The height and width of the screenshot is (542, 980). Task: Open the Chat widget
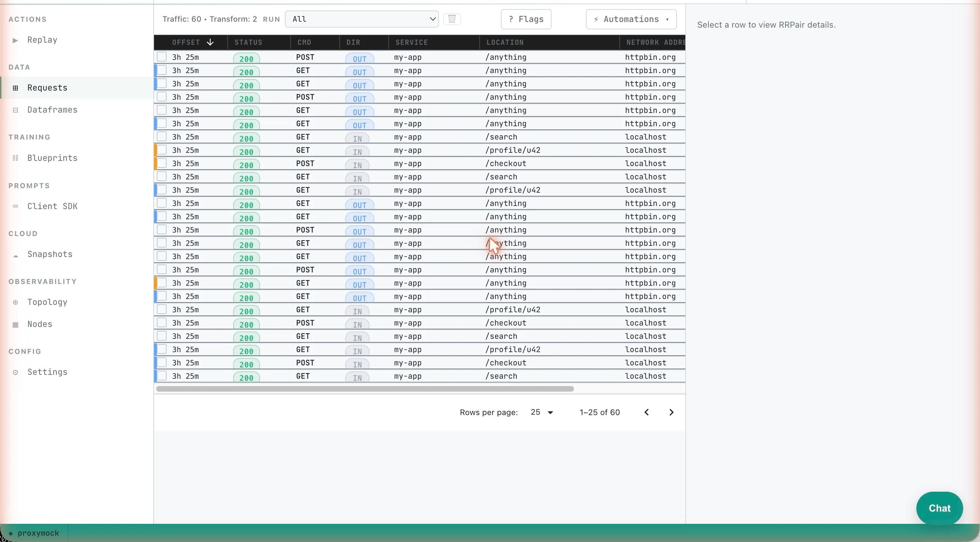click(x=939, y=508)
